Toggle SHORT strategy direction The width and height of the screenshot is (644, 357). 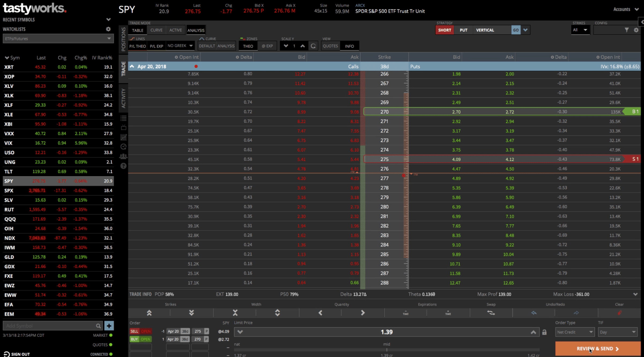(x=445, y=30)
